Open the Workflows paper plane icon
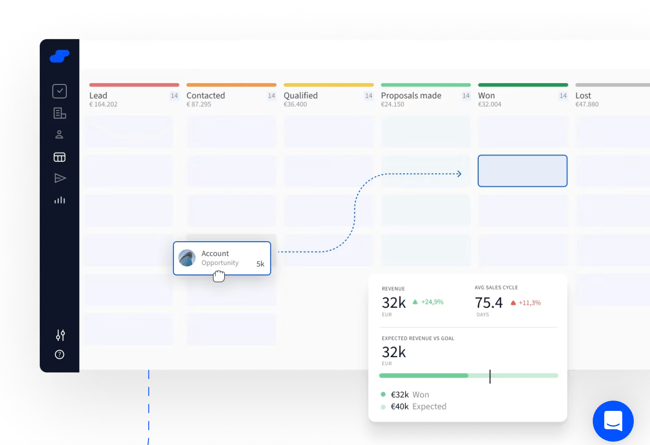This screenshot has width=650, height=445. pos(60,178)
